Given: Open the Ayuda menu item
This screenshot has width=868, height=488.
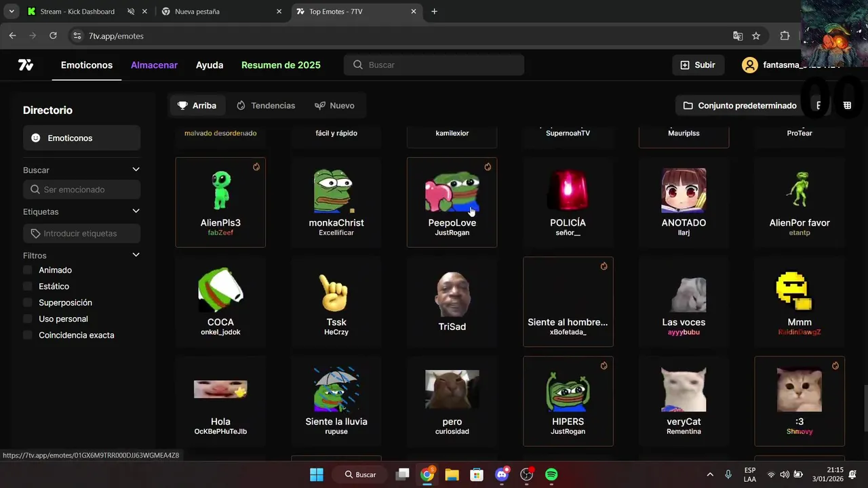Looking at the screenshot, I should click(210, 65).
